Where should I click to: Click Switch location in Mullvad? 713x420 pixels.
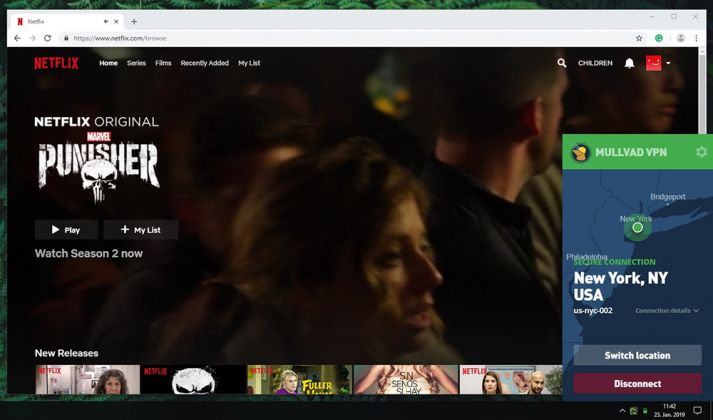[638, 355]
